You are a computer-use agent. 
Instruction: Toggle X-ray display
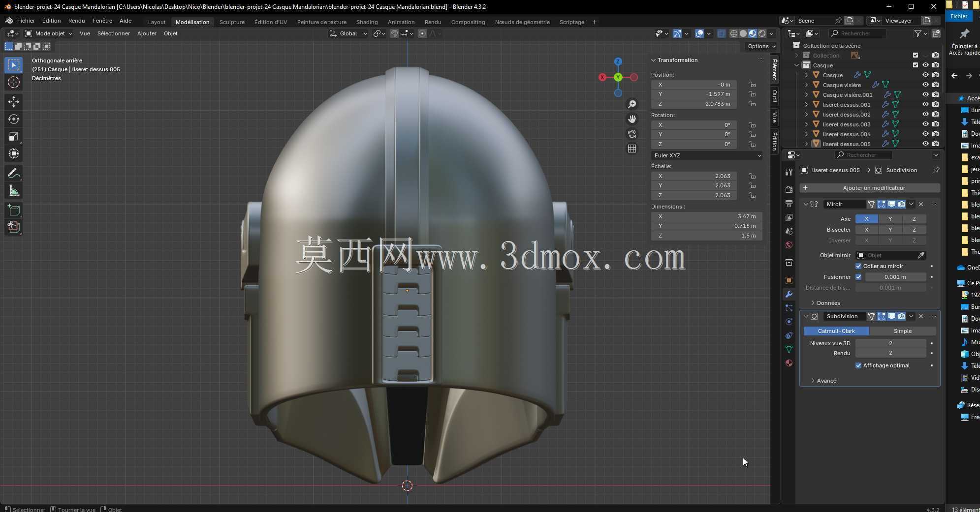point(721,33)
